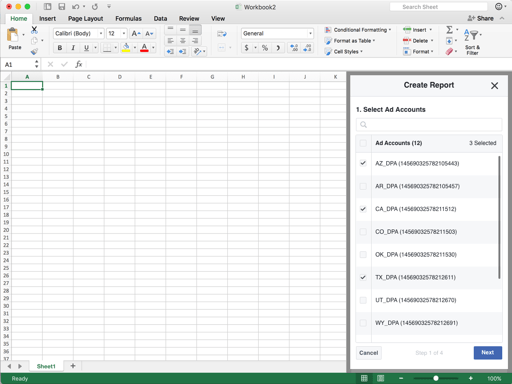Click the AutoSum sigma icon
The image size is (512, 384).
pos(449,30)
